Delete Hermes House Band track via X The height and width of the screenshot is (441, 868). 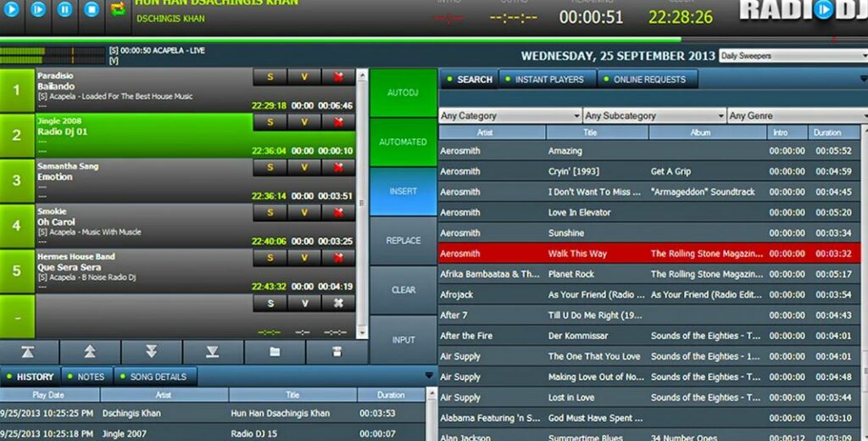[x=338, y=258]
